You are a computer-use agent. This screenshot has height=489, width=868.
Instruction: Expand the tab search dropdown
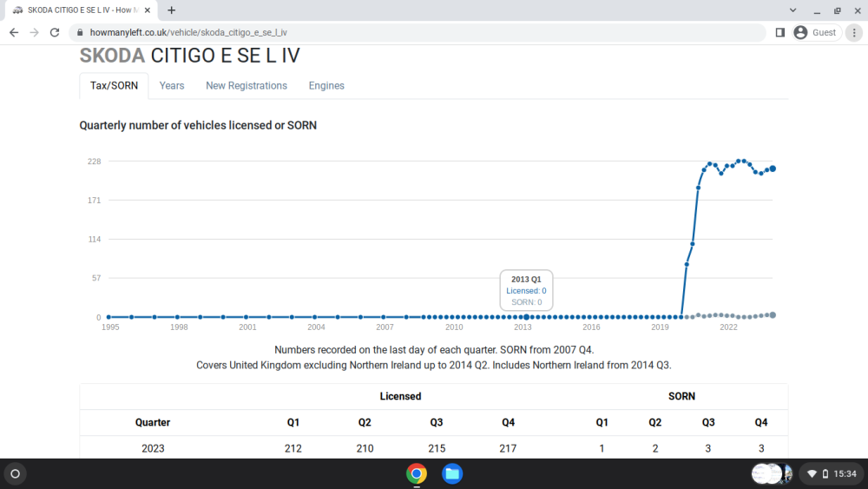click(x=792, y=10)
